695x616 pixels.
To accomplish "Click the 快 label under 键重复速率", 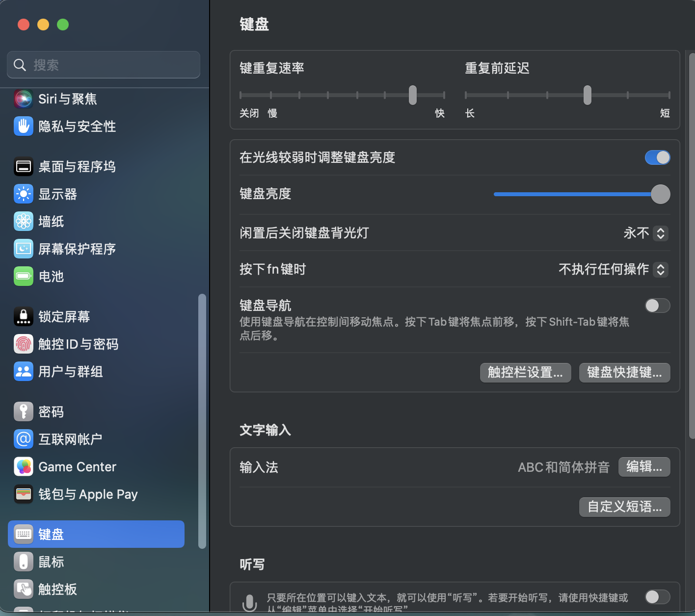I will point(440,113).
